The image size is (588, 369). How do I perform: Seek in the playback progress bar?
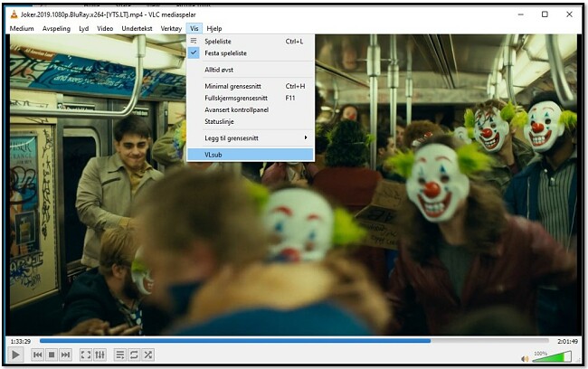[294, 341]
